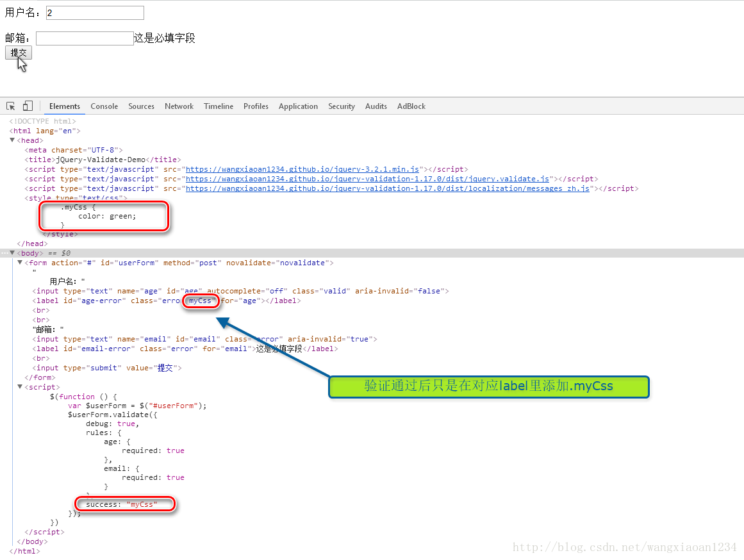
Task: Click the success: "myCss" code text
Action: 122,504
